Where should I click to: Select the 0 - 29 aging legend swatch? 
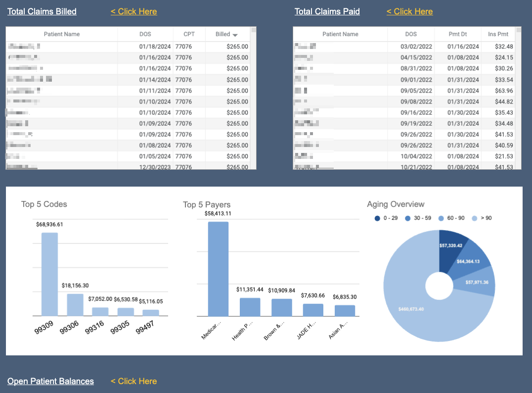tap(377, 218)
